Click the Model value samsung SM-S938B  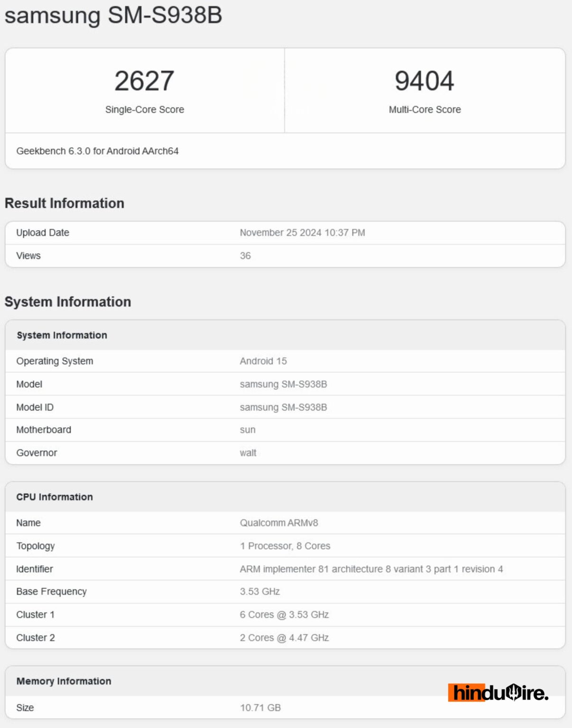(283, 384)
